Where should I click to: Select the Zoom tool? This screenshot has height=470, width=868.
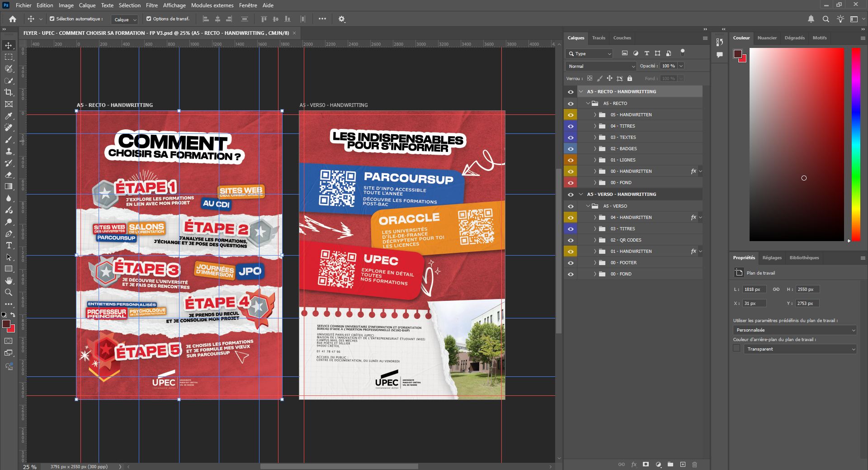tap(9, 292)
